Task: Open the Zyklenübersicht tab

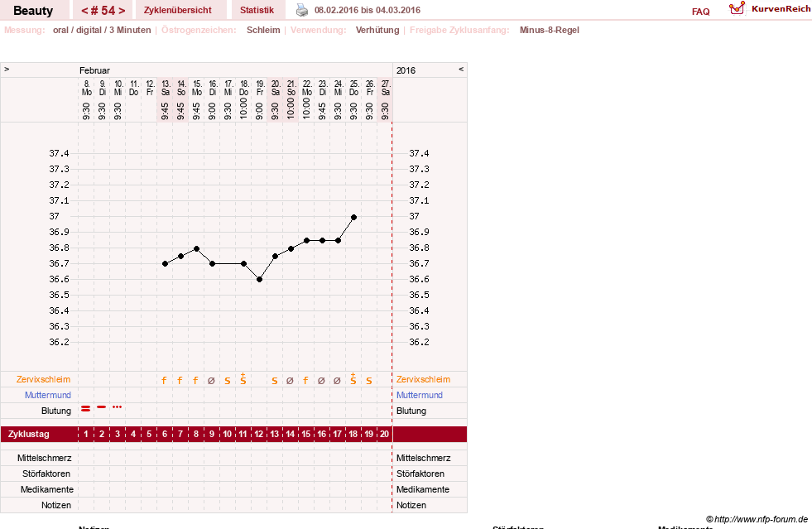Action: click(x=178, y=10)
